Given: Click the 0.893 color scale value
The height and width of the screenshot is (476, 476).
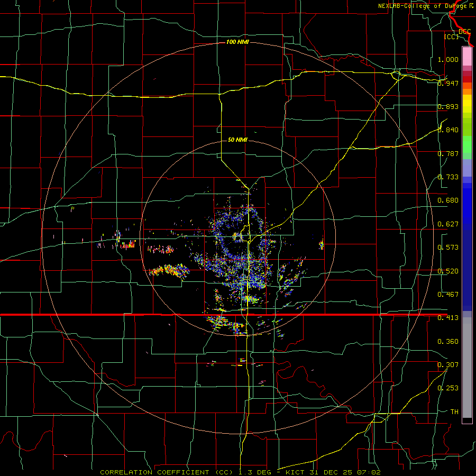Looking at the screenshot, I should pos(448,106).
